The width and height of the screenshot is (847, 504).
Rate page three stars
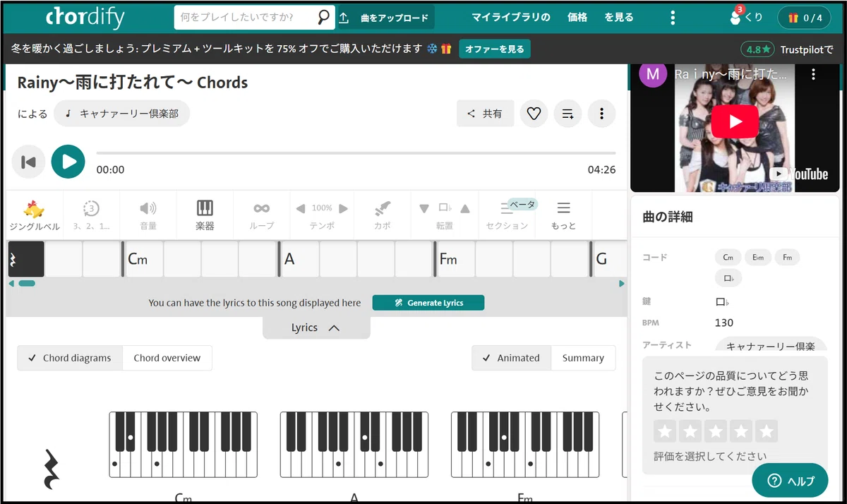715,431
